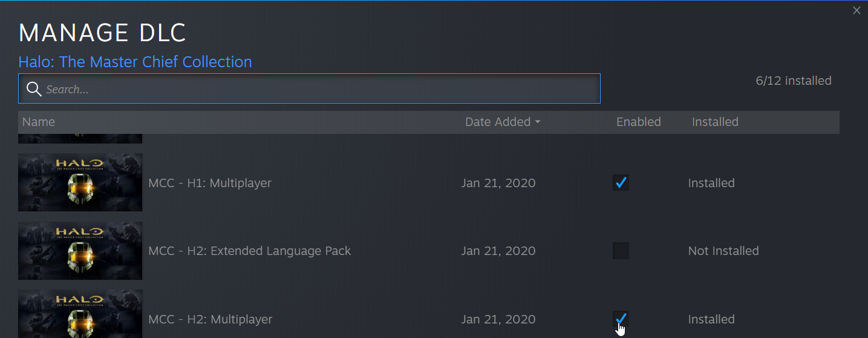Click the search magnifier icon
Screen dimensions: 868x338
click(34, 89)
